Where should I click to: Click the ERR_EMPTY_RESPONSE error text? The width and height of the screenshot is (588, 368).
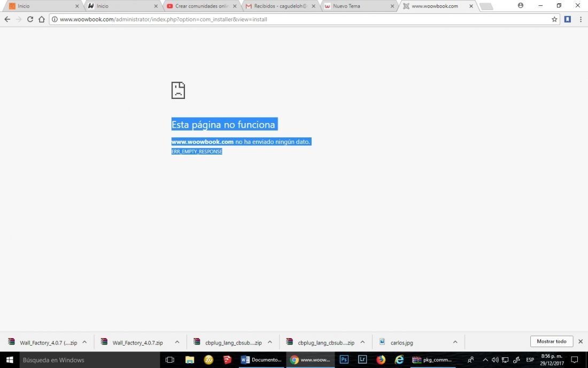point(197,151)
